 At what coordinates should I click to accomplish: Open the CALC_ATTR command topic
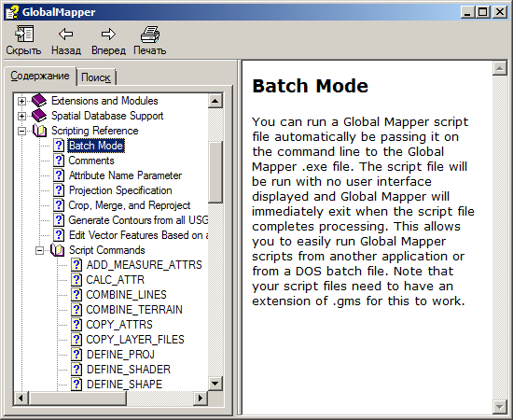(x=115, y=280)
